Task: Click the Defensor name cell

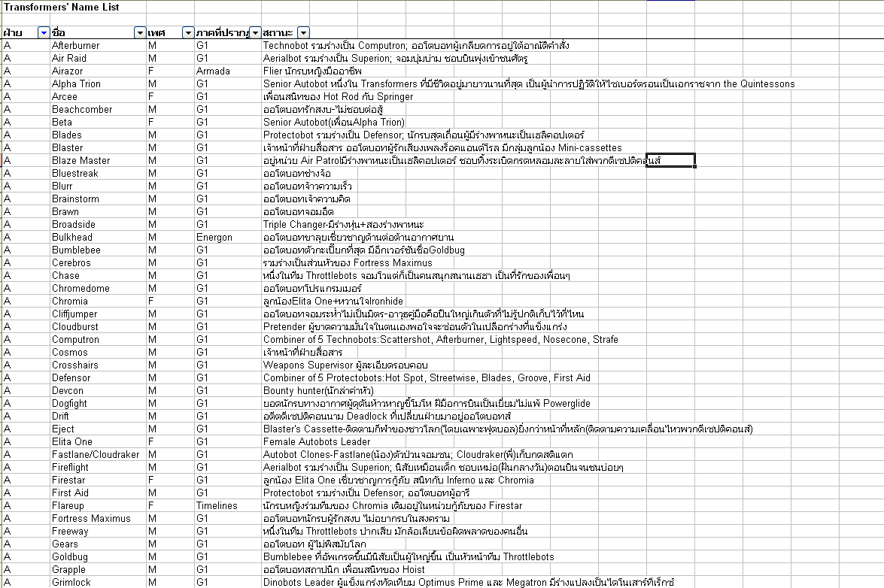Action: 98,378
